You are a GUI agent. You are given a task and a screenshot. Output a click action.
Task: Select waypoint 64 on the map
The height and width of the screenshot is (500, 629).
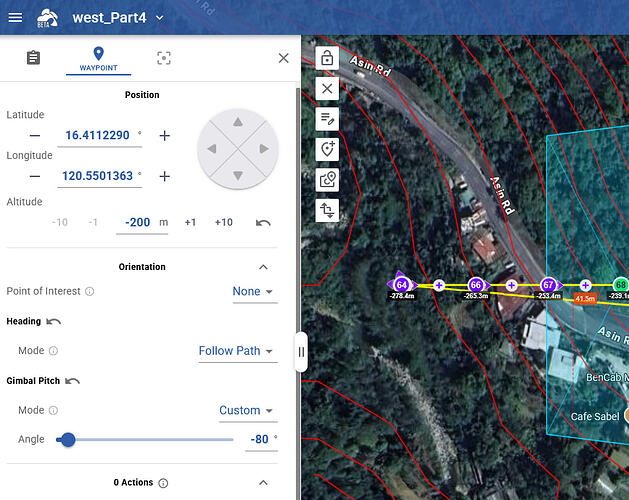(x=402, y=285)
